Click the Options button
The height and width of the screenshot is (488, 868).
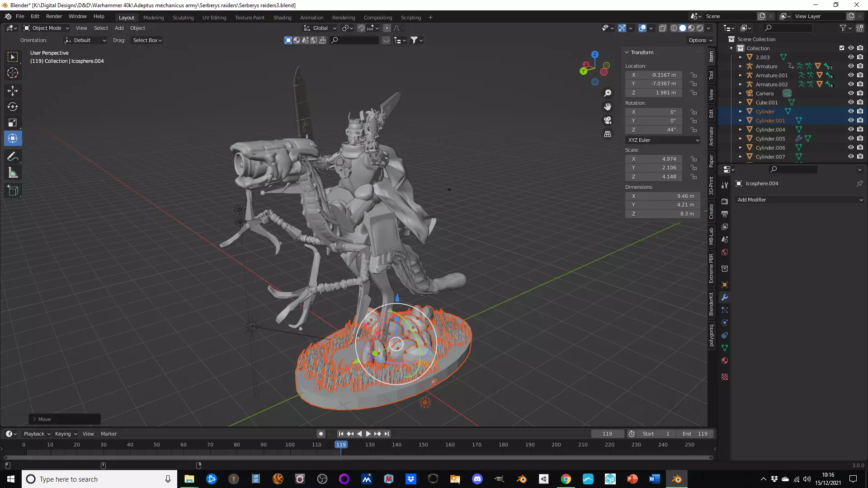(700, 40)
